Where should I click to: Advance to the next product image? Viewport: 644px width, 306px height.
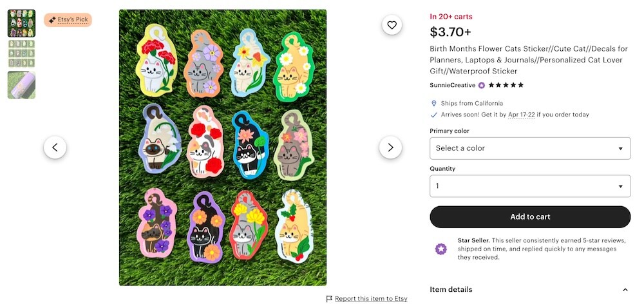[390, 148]
